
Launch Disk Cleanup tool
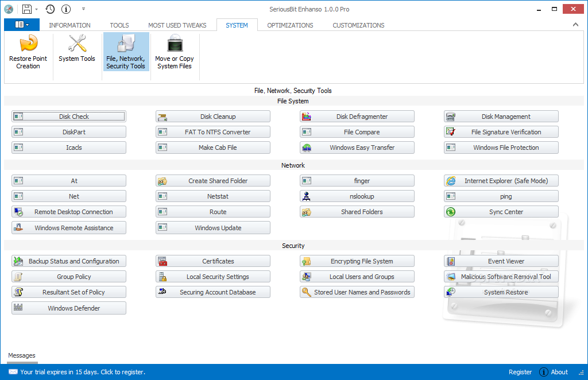click(x=213, y=116)
